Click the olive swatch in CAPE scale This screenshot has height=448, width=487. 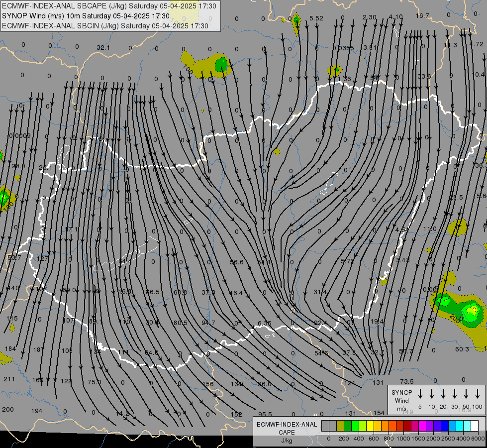point(340,426)
